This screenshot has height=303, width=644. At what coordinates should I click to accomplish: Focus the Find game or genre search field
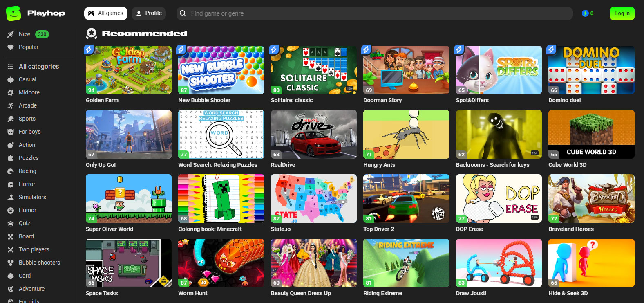tap(375, 13)
